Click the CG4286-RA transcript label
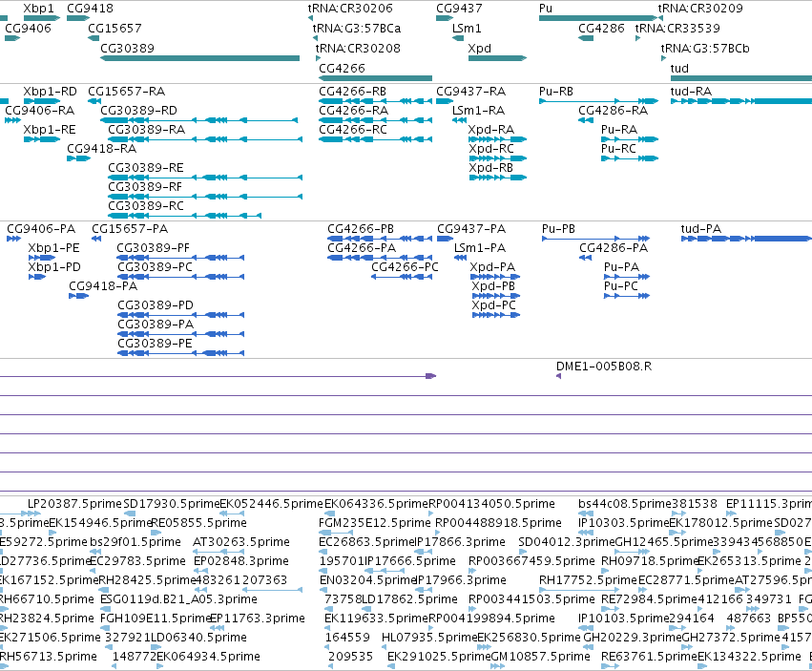The height and width of the screenshot is (671, 812). [614, 111]
